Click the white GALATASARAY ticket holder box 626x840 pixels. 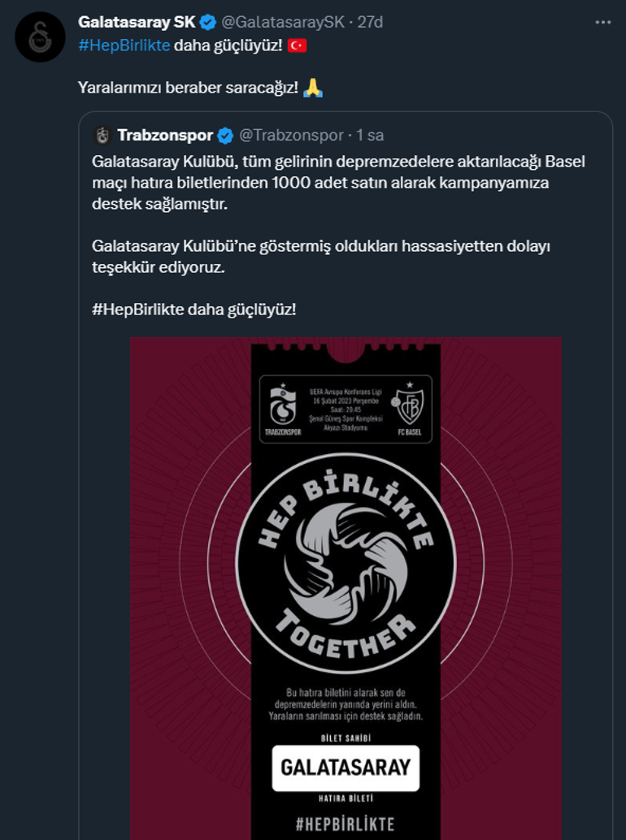(346, 768)
